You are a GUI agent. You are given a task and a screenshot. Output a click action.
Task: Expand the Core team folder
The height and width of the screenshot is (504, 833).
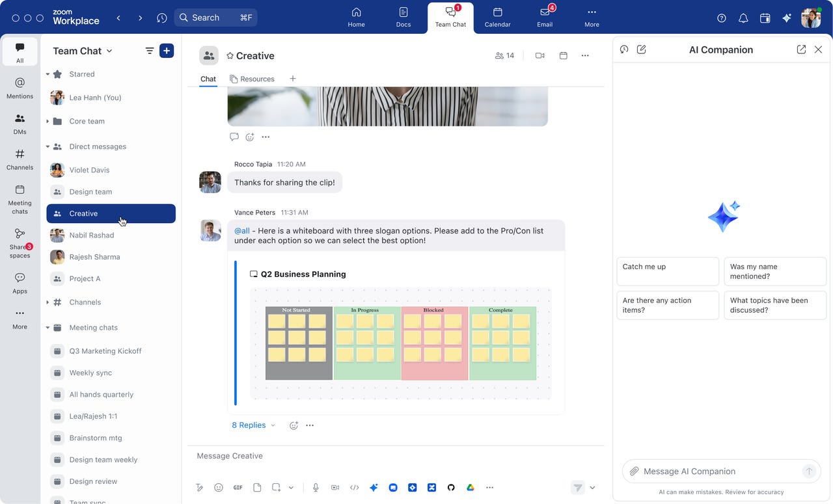[46, 121]
